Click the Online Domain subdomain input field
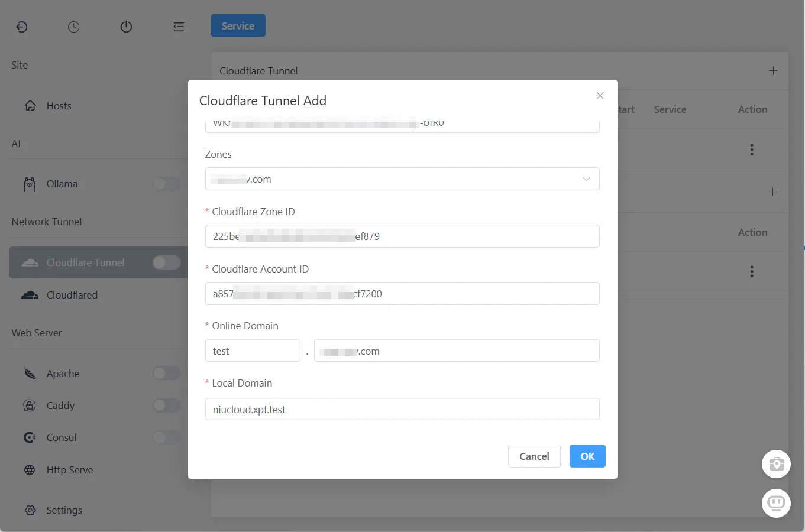The width and height of the screenshot is (805, 532). (x=253, y=350)
